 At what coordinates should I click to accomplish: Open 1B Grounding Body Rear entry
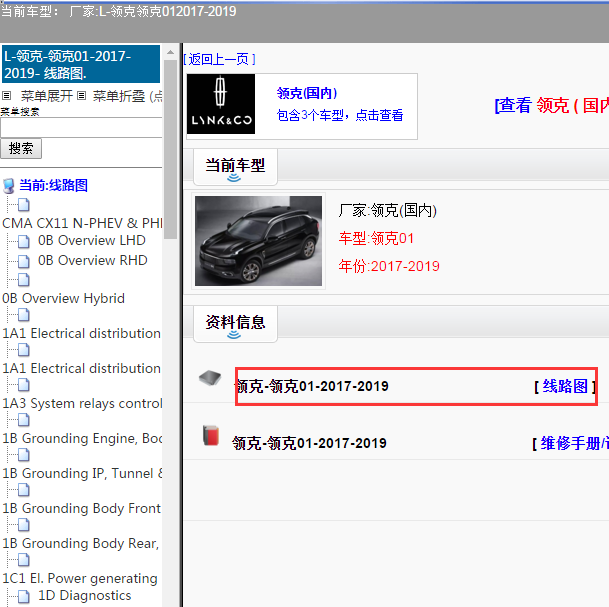[x=80, y=543]
